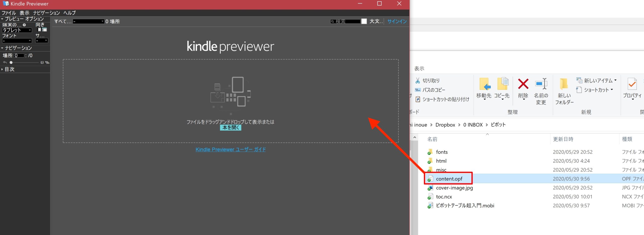Open the ナビゲーション menu in menu bar
The width and height of the screenshot is (644, 235).
(46, 13)
